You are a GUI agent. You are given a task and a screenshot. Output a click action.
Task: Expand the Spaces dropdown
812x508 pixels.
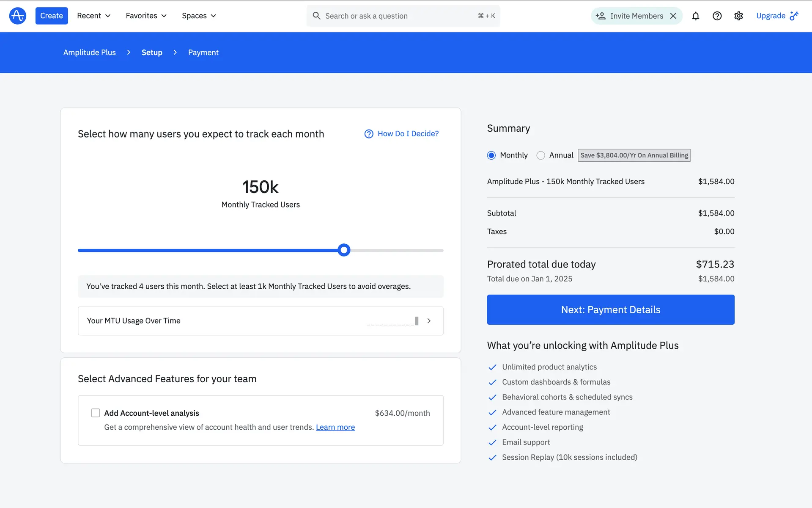(x=199, y=16)
